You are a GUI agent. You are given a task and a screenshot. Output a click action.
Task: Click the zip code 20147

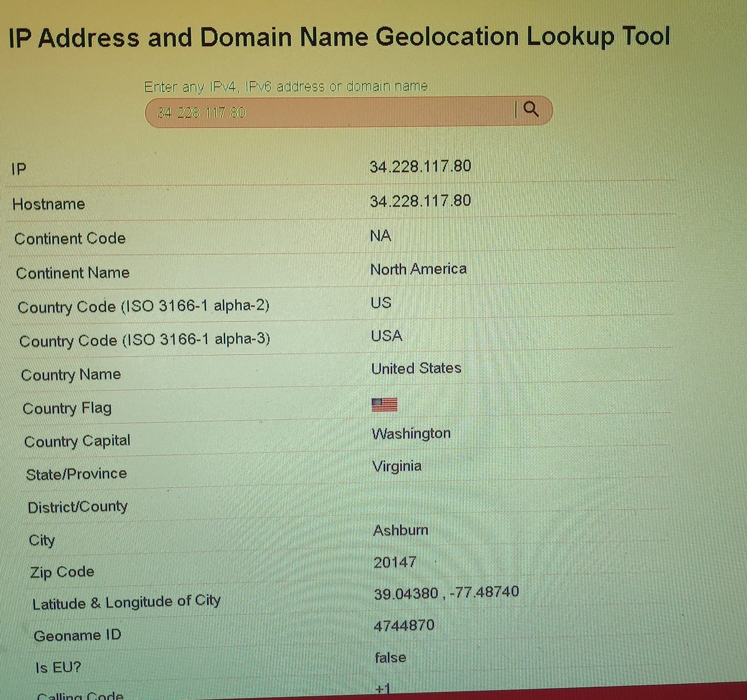click(394, 562)
